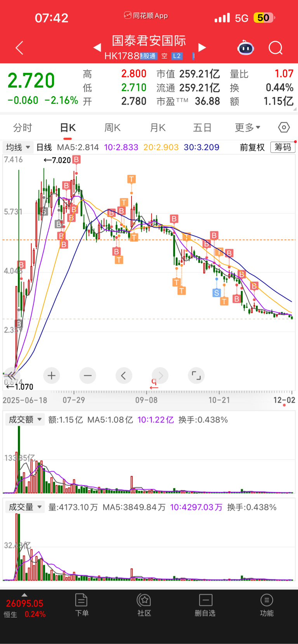298x644 pixels.
Task: Tap the 同花顺App header label
Action: [x=146, y=15]
